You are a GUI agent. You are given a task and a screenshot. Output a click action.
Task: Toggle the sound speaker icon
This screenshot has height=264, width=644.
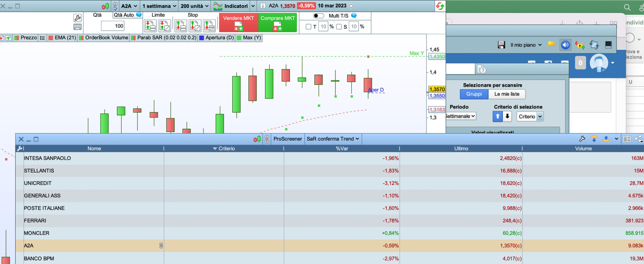tap(565, 45)
